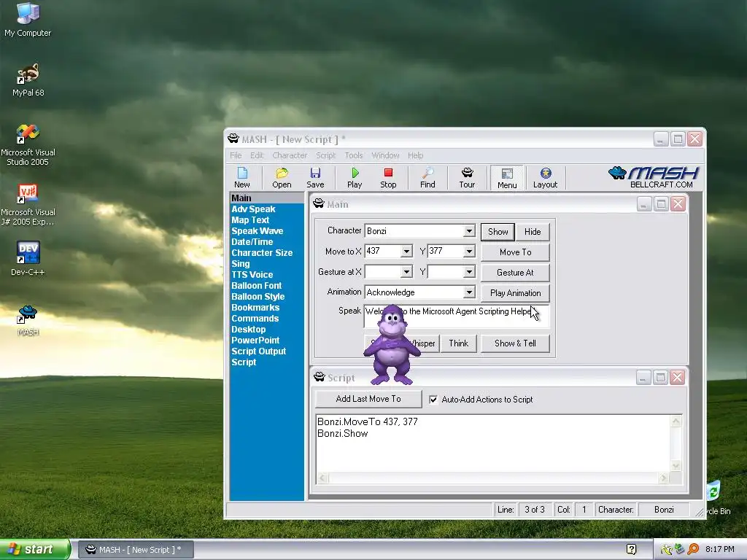Image resolution: width=747 pixels, height=560 pixels.
Task: Select Speak Wave in sidebar
Action: [x=258, y=231]
